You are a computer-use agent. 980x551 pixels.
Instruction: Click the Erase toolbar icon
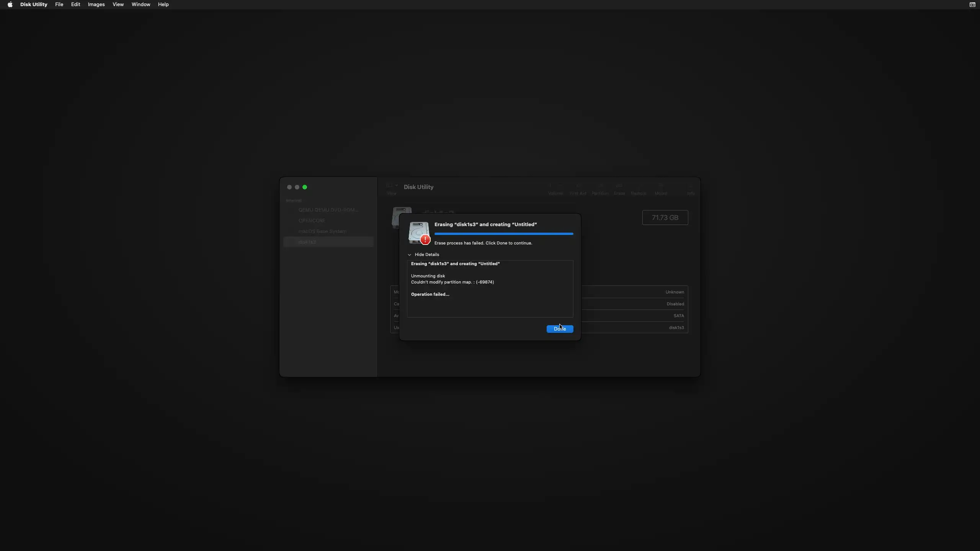[x=619, y=186]
